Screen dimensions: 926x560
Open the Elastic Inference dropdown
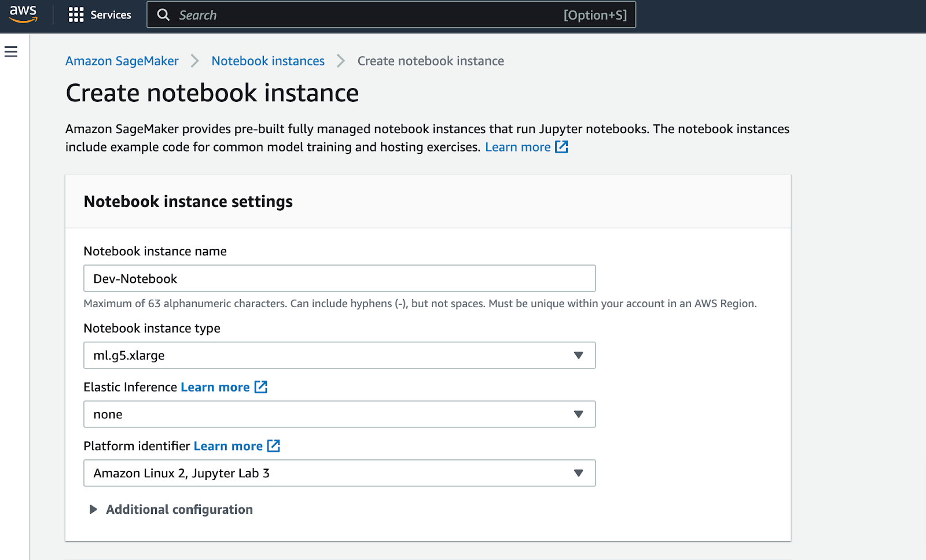point(339,414)
